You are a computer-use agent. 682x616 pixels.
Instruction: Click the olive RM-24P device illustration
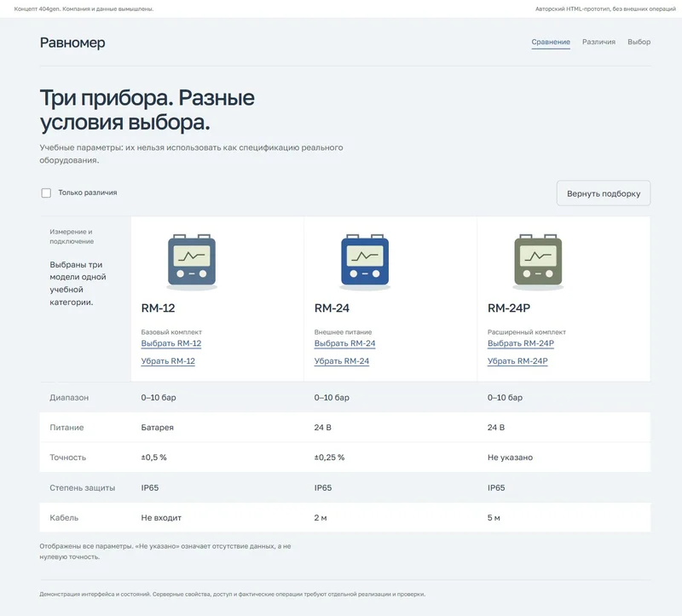[538, 262]
